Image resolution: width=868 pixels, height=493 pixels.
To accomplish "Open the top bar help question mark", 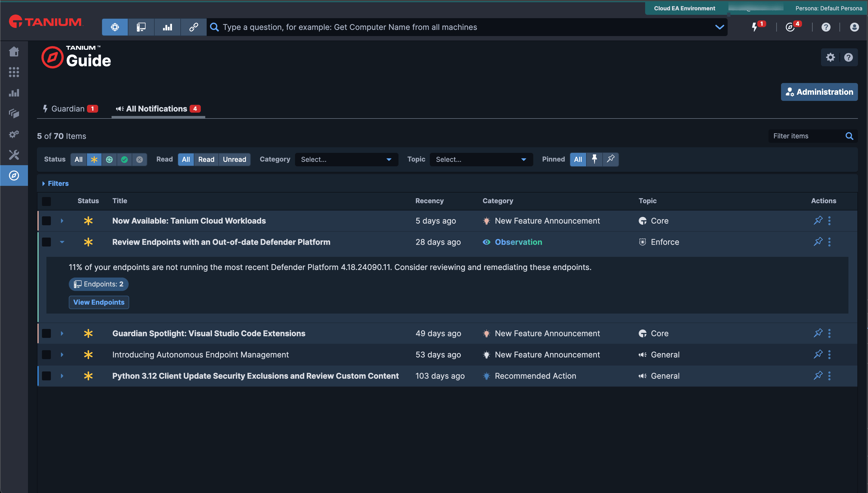I will (x=826, y=27).
